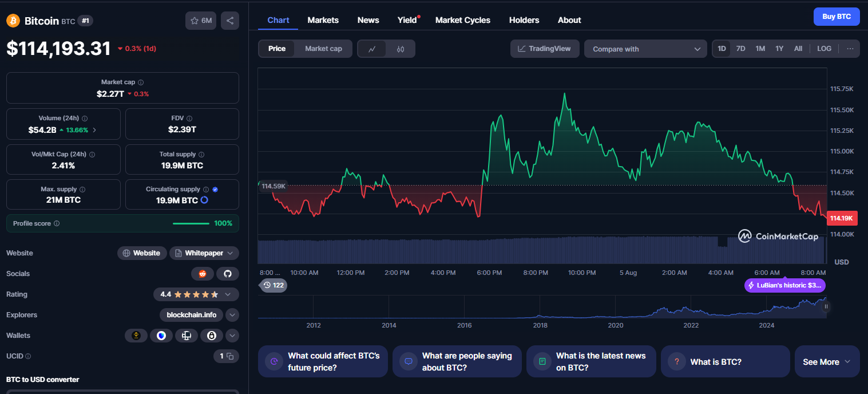The width and height of the screenshot is (868, 394).
Task: Expand the See More prompts dropdown
Action: 827,361
